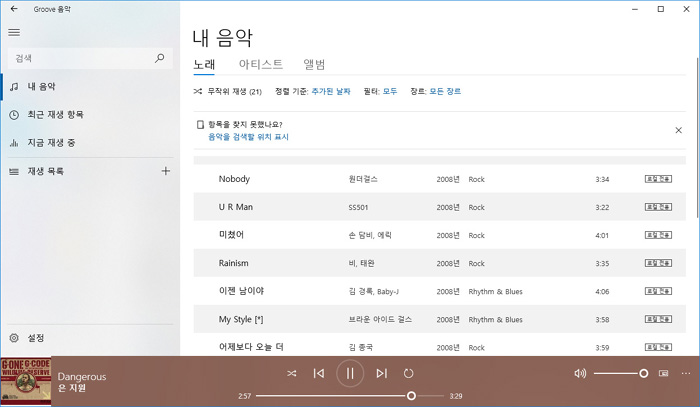Screen dimensions: 700x407
Task: Open more options ellipsis in player bar
Action: coord(686,374)
